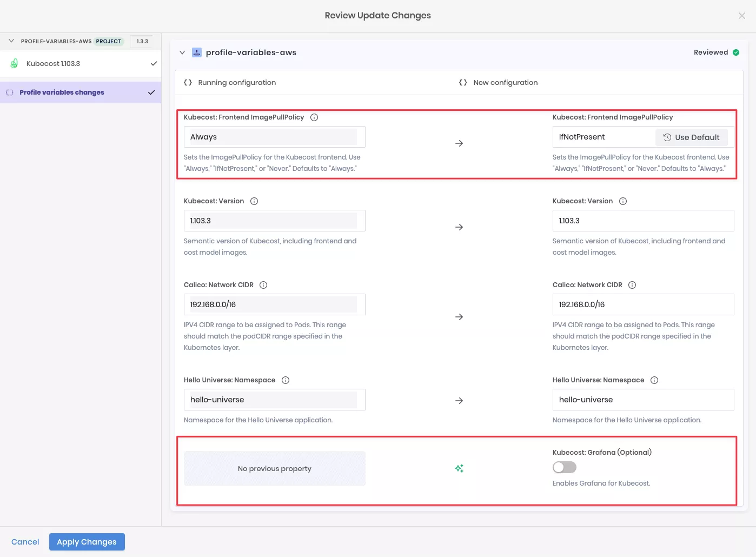Viewport: 756px width, 557px height.
Task: Show info for new Calico: Network CIDR
Action: (632, 285)
